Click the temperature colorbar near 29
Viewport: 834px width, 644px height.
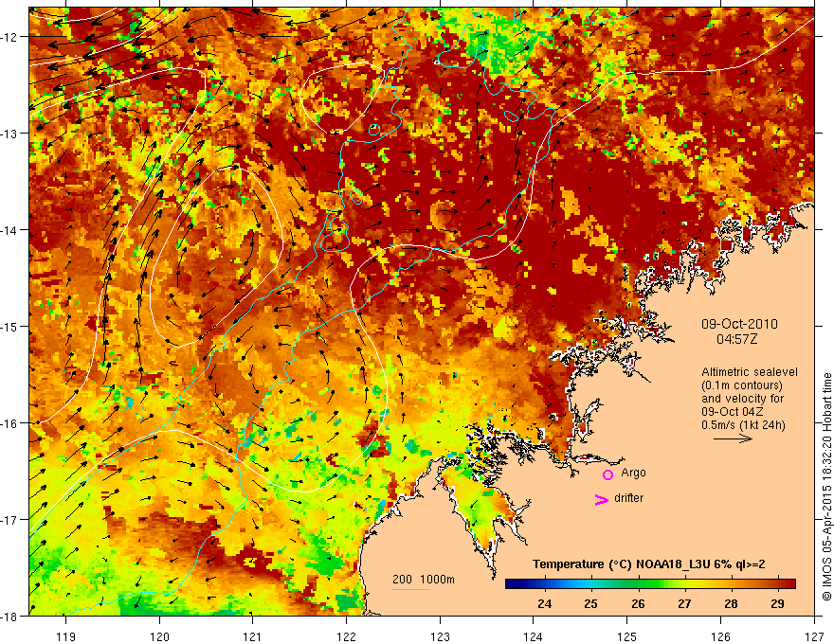[x=778, y=584]
